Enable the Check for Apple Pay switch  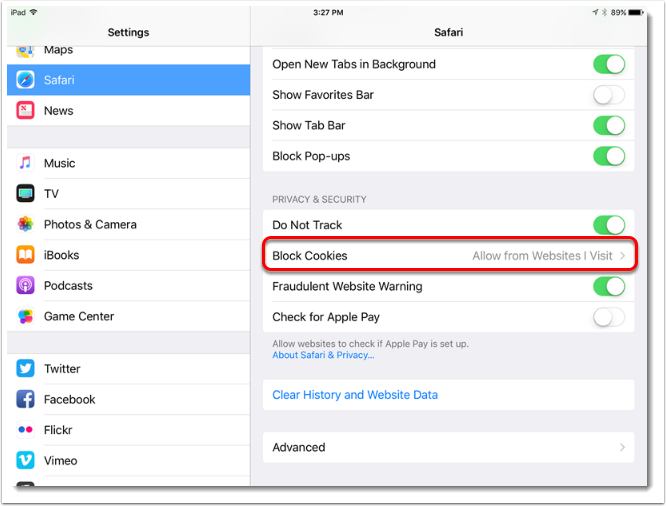coord(609,317)
